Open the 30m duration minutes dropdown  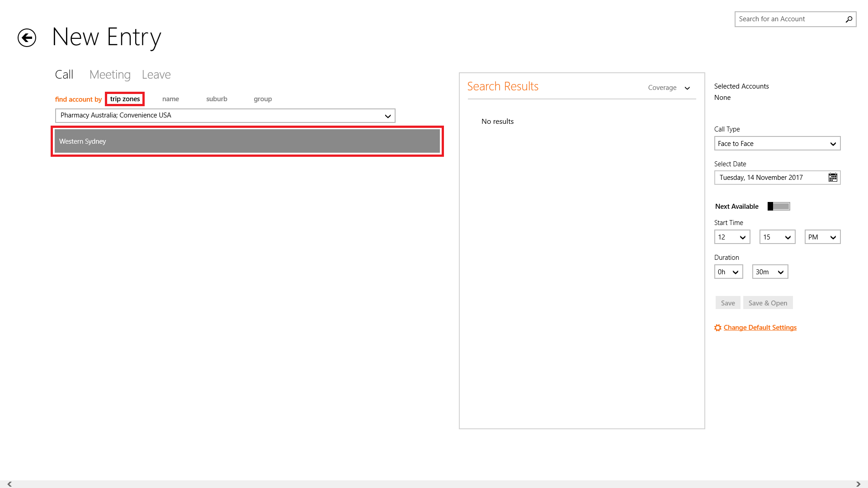[769, 272]
